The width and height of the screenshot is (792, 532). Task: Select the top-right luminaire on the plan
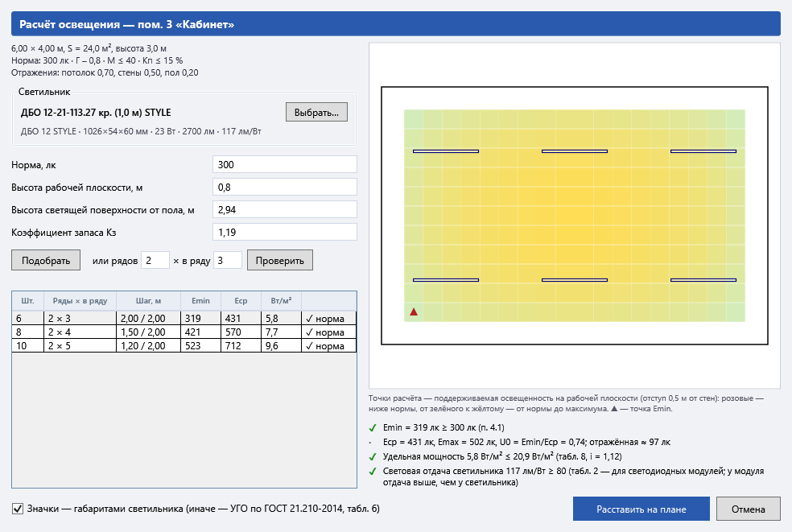703,151
